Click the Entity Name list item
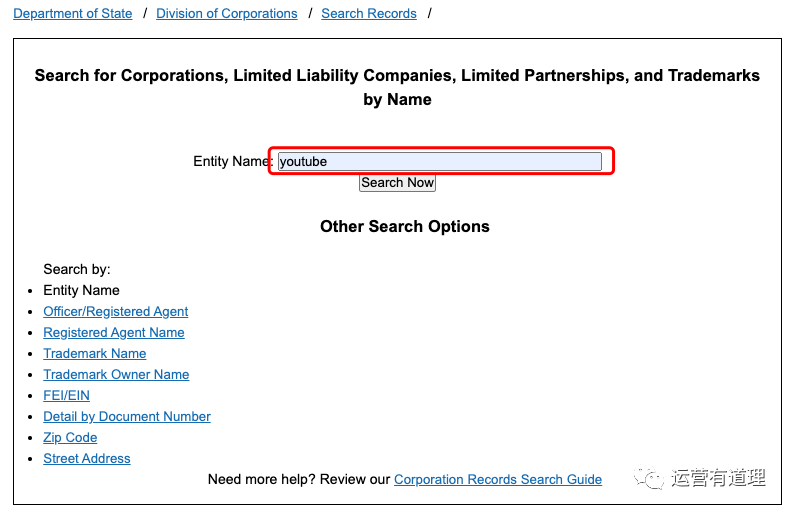 pyautogui.click(x=81, y=291)
